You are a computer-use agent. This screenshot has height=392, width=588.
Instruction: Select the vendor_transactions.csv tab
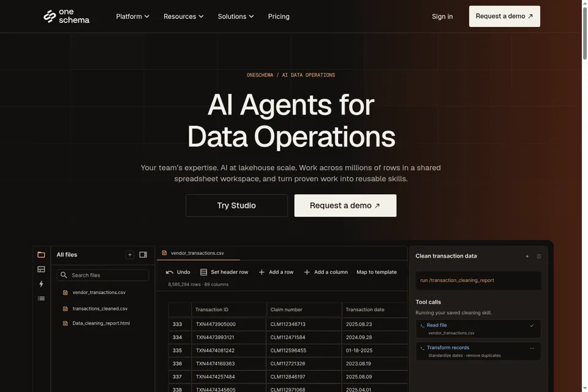(198, 253)
